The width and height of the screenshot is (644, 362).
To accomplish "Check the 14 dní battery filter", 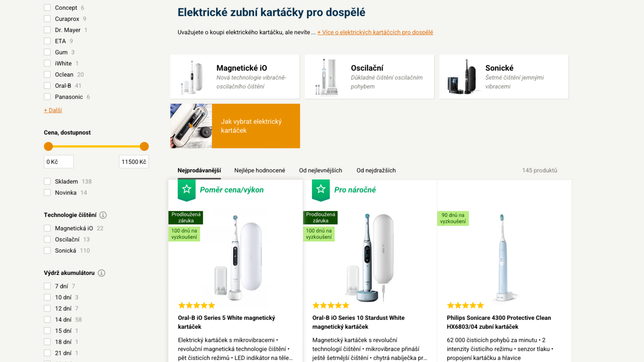I will (x=47, y=320).
